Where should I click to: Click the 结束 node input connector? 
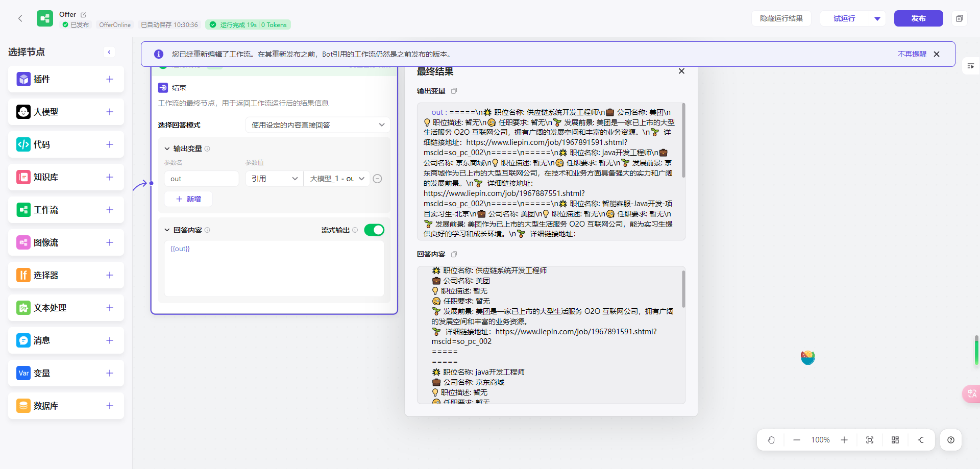[x=151, y=183]
